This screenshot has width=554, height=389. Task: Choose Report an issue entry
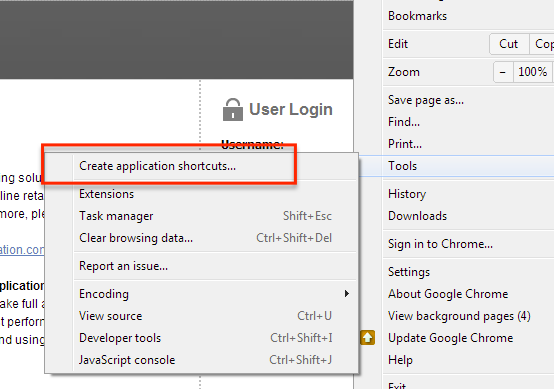(x=201, y=266)
